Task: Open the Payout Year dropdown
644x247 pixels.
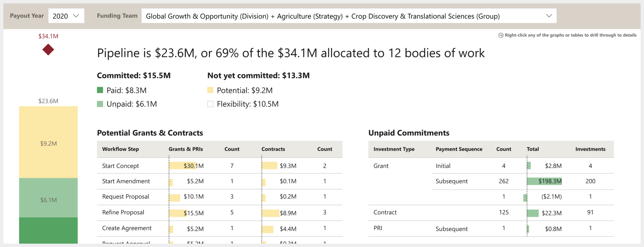Action: pyautogui.click(x=66, y=16)
